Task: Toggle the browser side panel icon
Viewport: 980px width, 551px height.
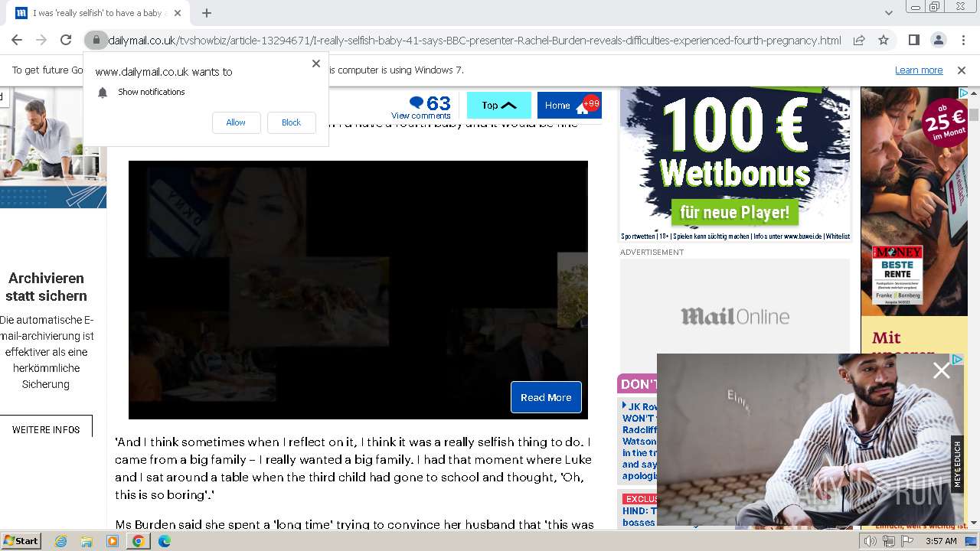Action: pos(913,41)
